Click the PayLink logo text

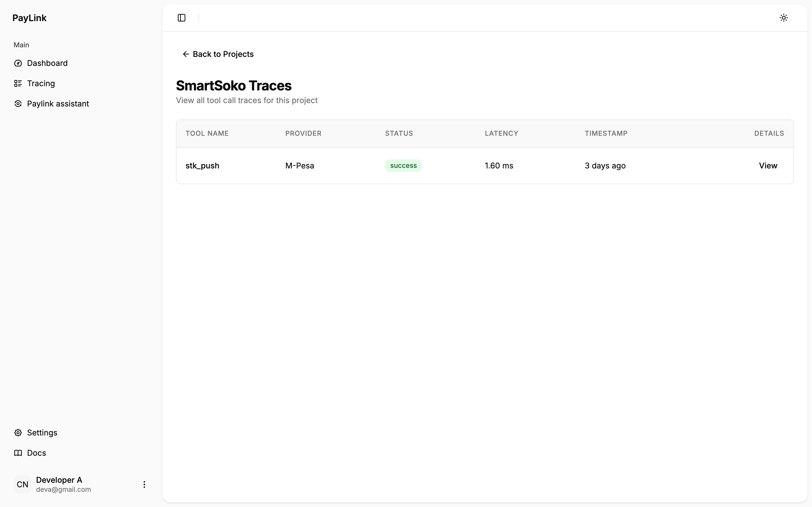point(30,18)
